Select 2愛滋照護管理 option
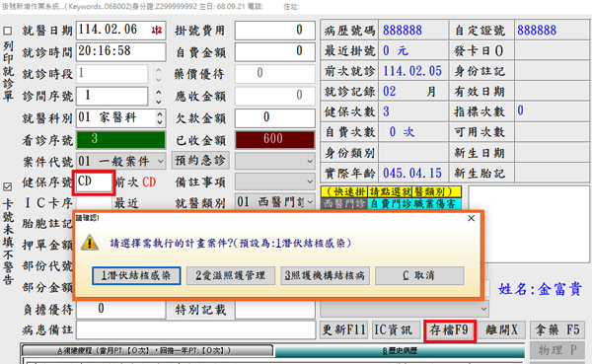Image resolution: width=592 pixels, height=364 pixels. (230, 275)
